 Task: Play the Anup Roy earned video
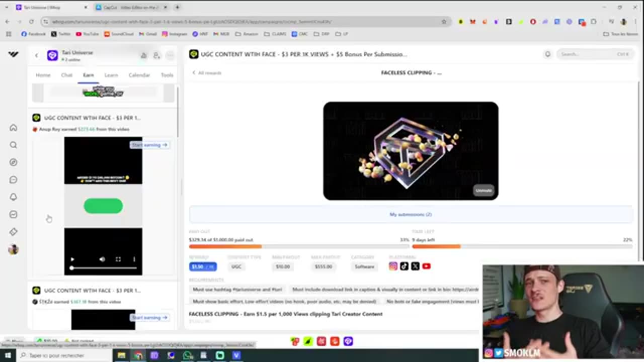click(72, 259)
